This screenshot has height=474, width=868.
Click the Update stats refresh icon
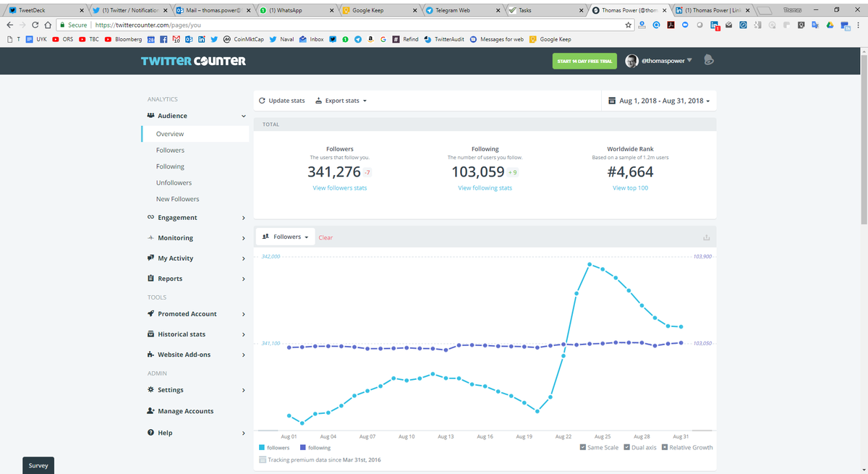click(262, 101)
